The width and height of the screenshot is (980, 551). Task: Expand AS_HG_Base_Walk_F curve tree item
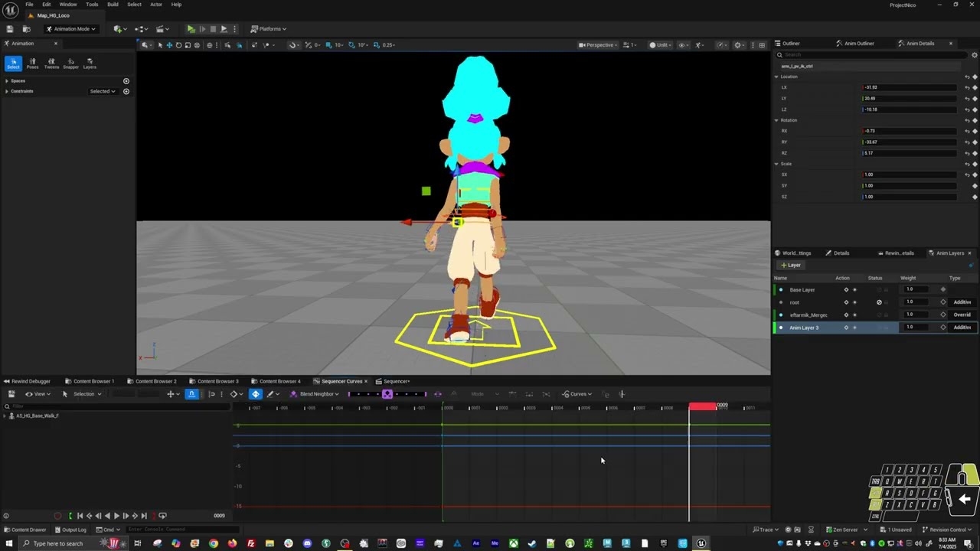pyautogui.click(x=4, y=416)
